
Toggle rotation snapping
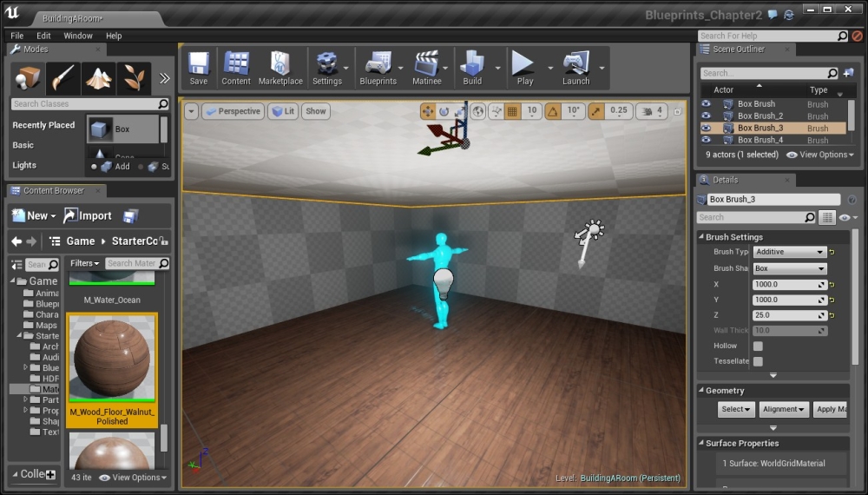pos(552,111)
